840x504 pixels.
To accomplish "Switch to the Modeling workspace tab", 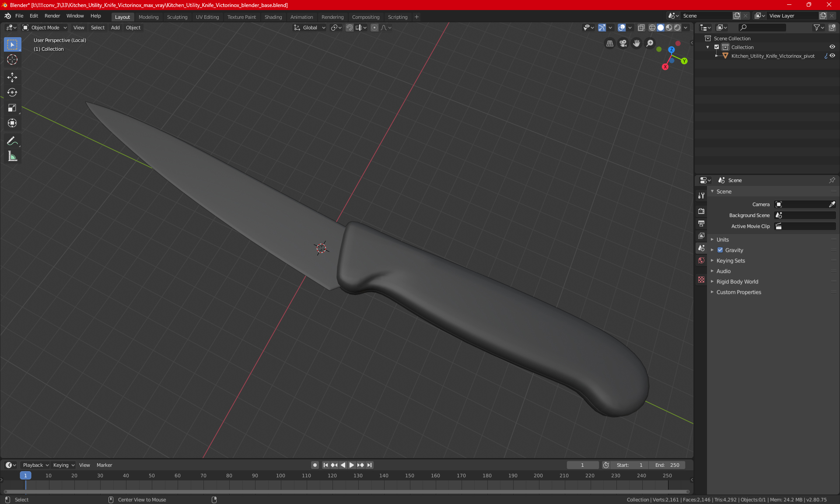I will coord(148,17).
